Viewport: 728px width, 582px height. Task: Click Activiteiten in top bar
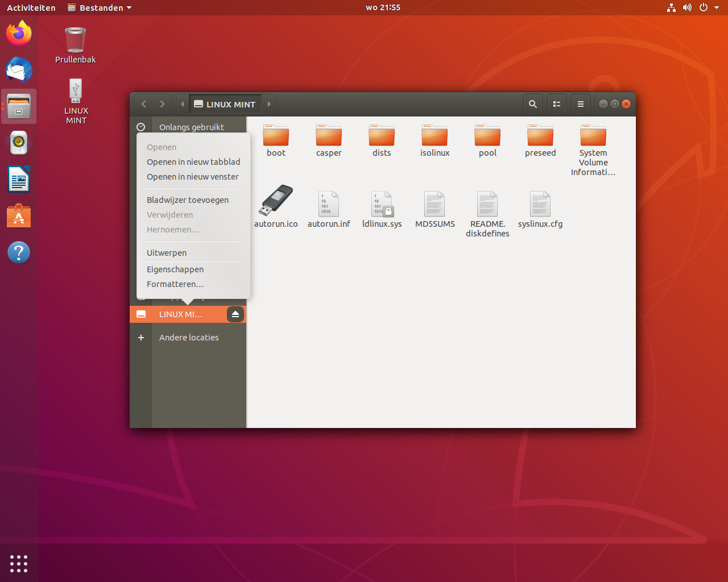click(x=31, y=7)
